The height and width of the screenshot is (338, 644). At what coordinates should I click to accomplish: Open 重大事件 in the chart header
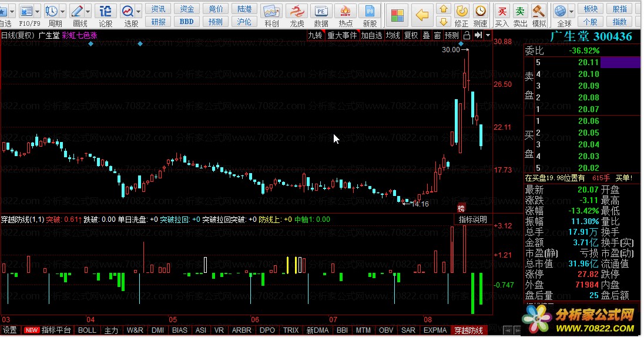pos(342,36)
